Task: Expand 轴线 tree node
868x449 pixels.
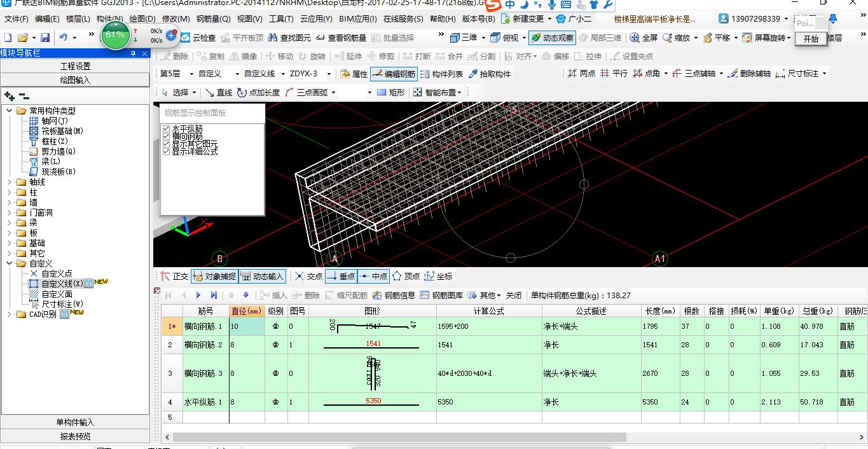Action: 10,182
